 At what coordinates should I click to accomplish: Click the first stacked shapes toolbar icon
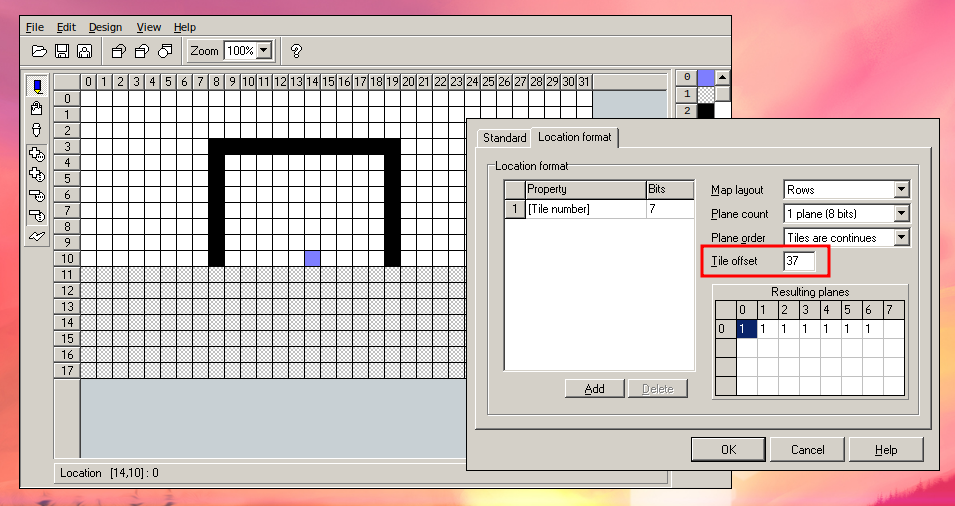118,51
